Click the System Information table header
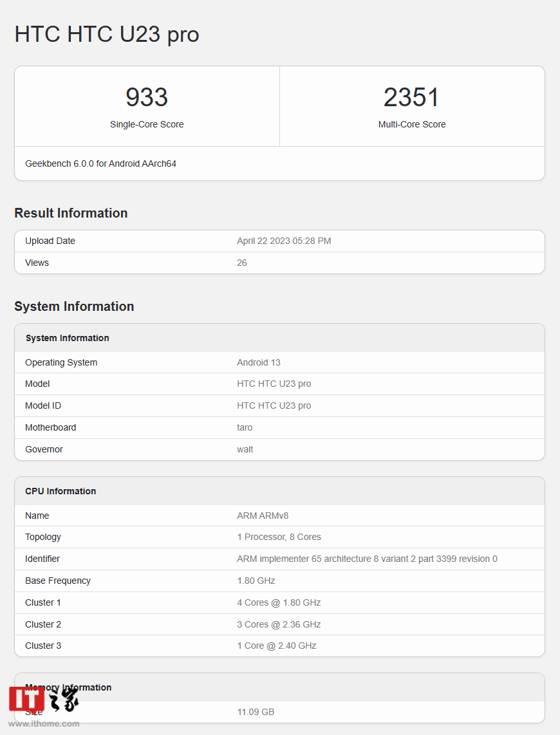 click(67, 338)
